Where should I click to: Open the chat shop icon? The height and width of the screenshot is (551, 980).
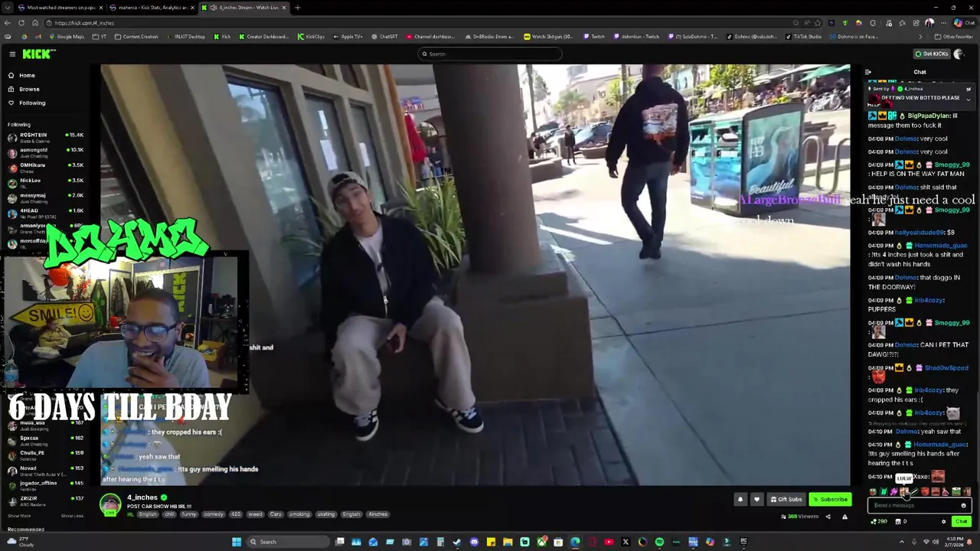tap(897, 521)
